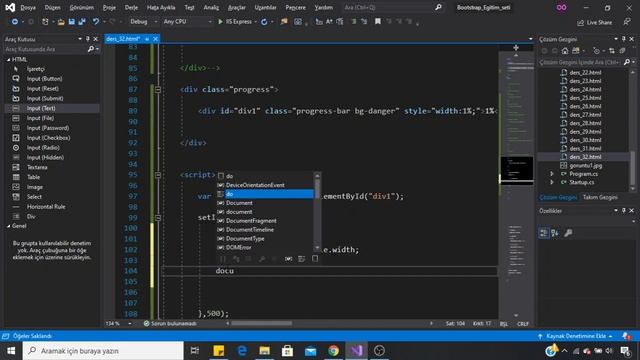Open ders_31.html in Çözüm Gezgini

pos(585,149)
